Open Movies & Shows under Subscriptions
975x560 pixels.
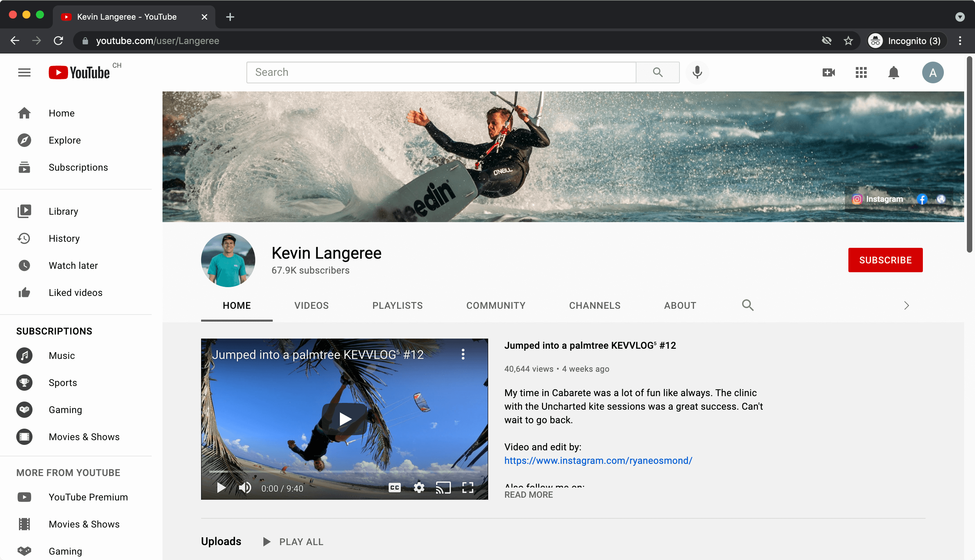click(x=76, y=437)
